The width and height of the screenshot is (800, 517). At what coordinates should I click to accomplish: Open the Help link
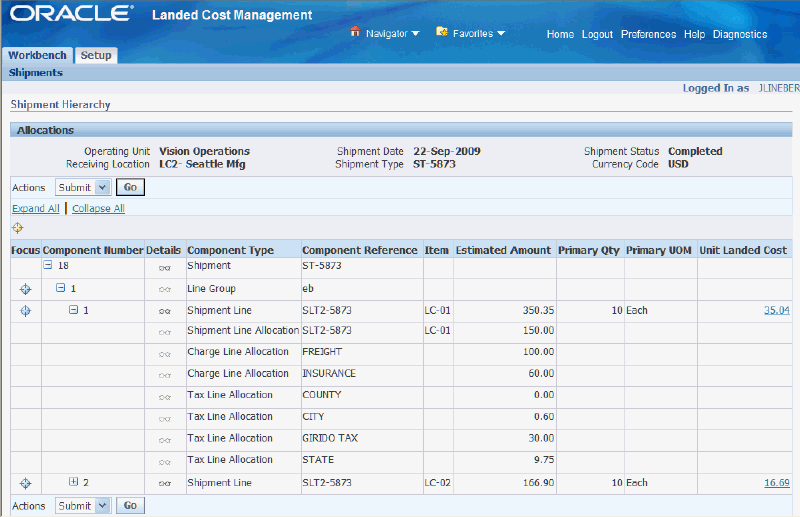click(x=694, y=34)
